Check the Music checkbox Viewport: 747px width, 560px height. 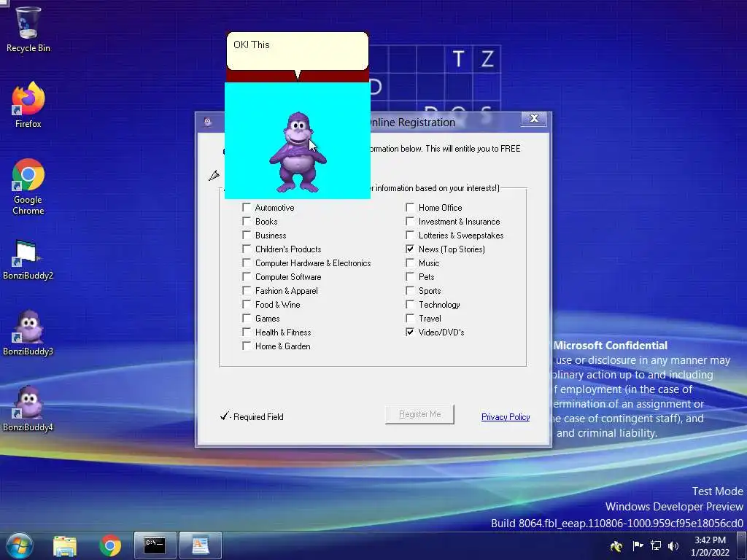click(x=410, y=262)
